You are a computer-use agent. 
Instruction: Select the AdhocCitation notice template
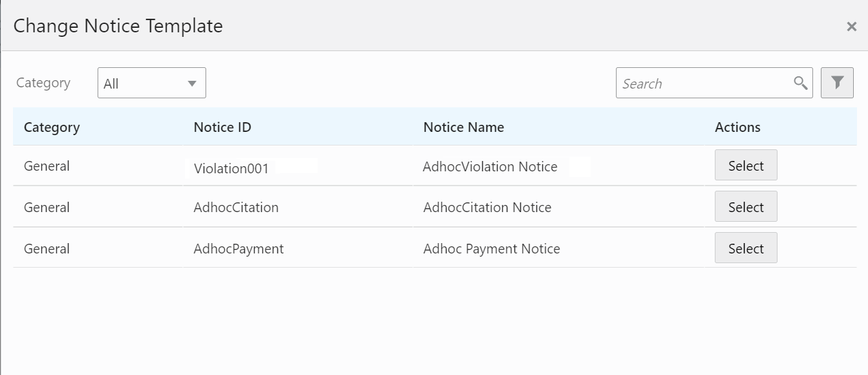746,207
